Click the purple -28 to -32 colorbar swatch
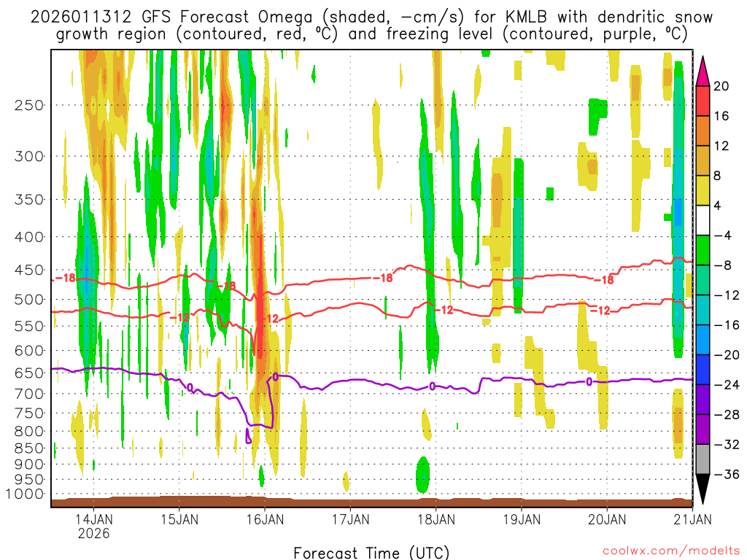747x560 pixels. point(703,429)
